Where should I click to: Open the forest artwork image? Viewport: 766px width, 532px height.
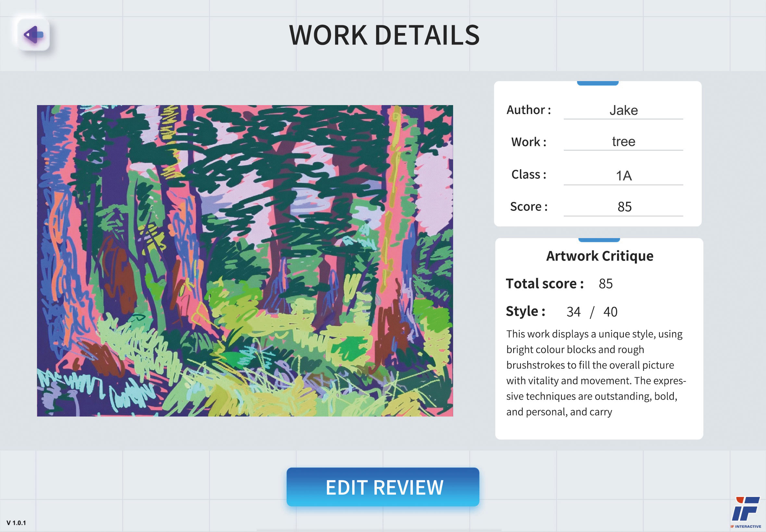click(245, 261)
